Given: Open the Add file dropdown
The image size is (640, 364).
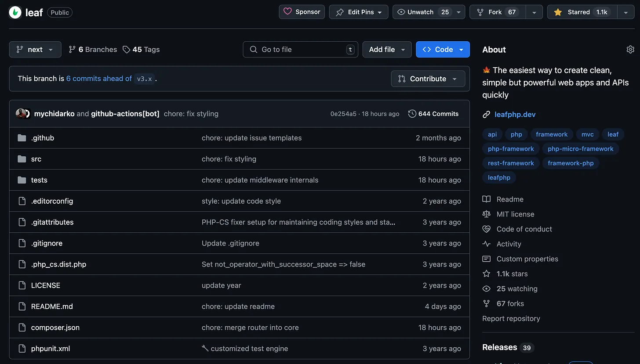Looking at the screenshot, I should [x=387, y=50].
